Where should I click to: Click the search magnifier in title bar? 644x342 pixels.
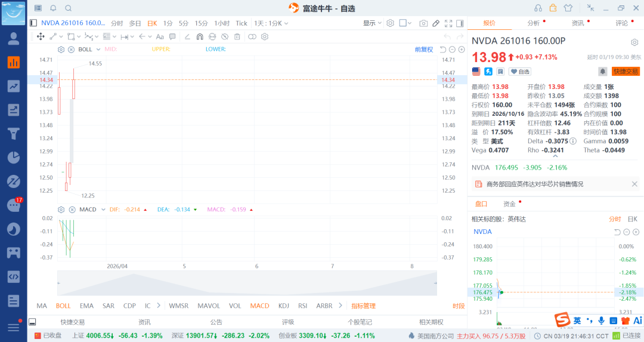pyautogui.click(x=69, y=8)
